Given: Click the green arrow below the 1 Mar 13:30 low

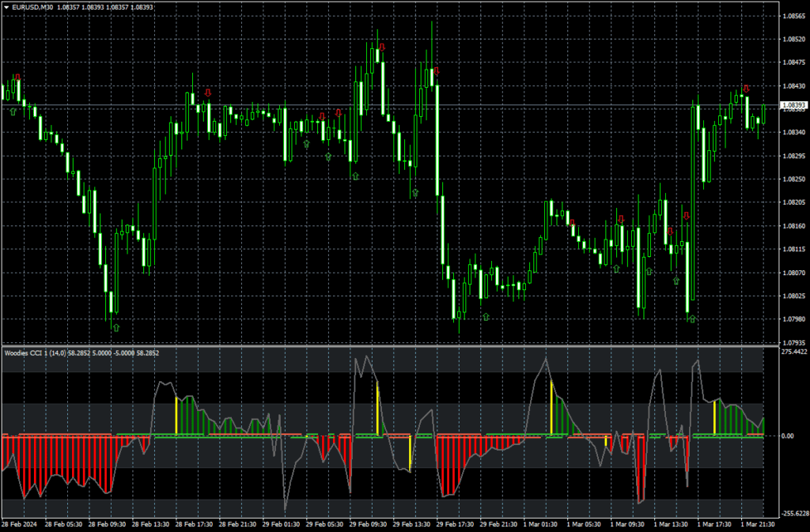Looking at the screenshot, I should click(692, 319).
